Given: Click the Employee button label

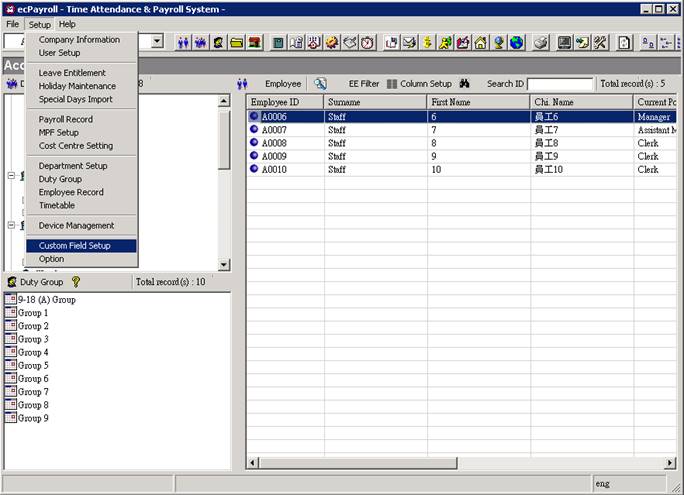Looking at the screenshot, I should tap(283, 84).
